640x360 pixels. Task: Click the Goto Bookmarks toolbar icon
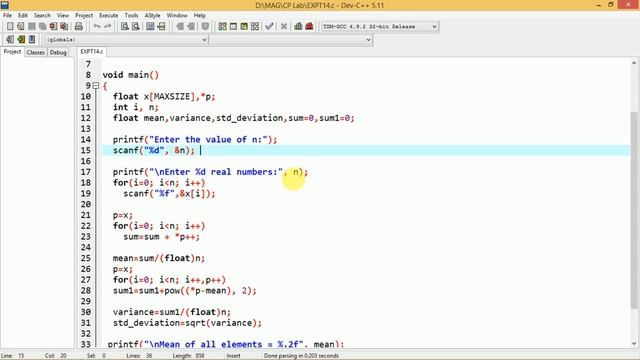32,40
